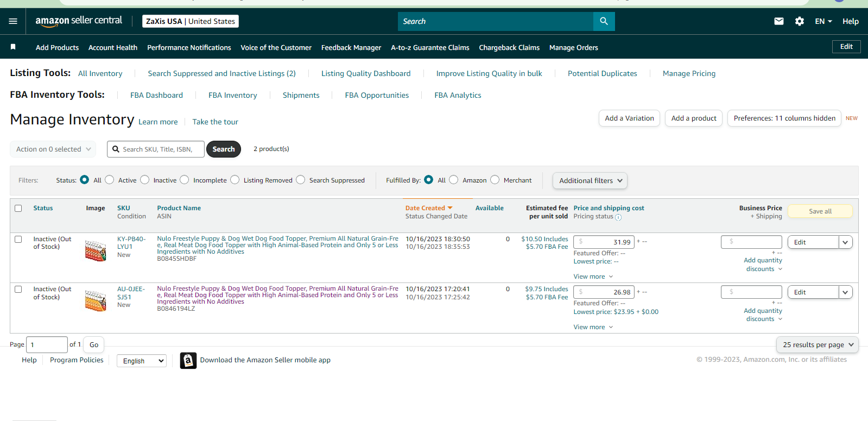Viewport: 868px width, 421px height.
Task: Check the row checkbox for SKU KY-PB40-LYU1
Action: (18, 239)
